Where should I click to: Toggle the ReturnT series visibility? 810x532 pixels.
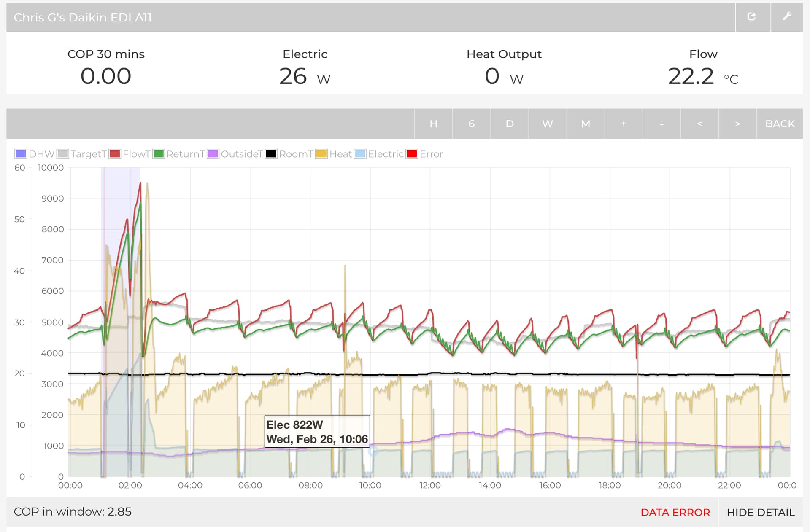tap(179, 154)
